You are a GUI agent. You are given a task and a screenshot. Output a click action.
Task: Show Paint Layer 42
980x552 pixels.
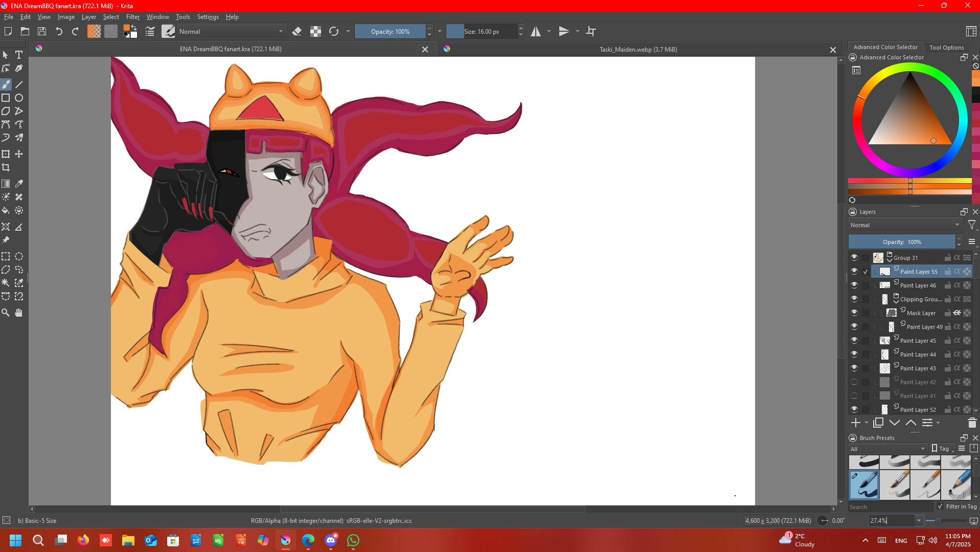[854, 382]
